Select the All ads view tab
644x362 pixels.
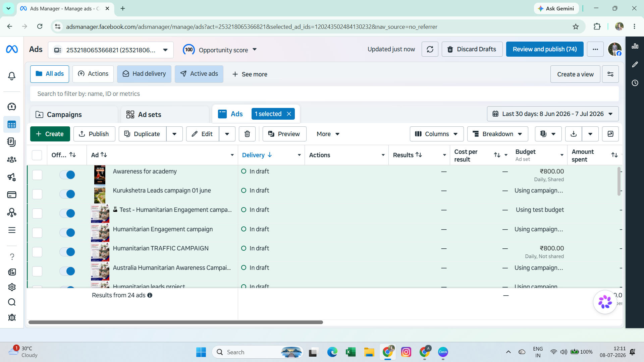click(50, 74)
